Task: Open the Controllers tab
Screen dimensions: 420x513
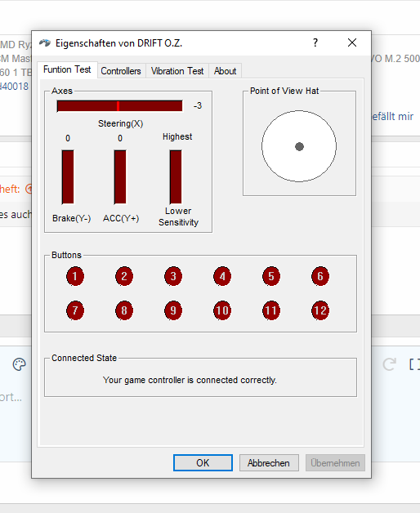Action: point(121,71)
